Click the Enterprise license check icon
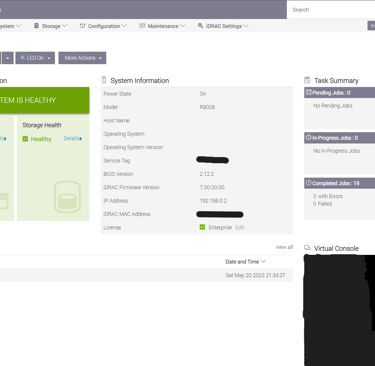The width and height of the screenshot is (375, 366). coord(202,227)
